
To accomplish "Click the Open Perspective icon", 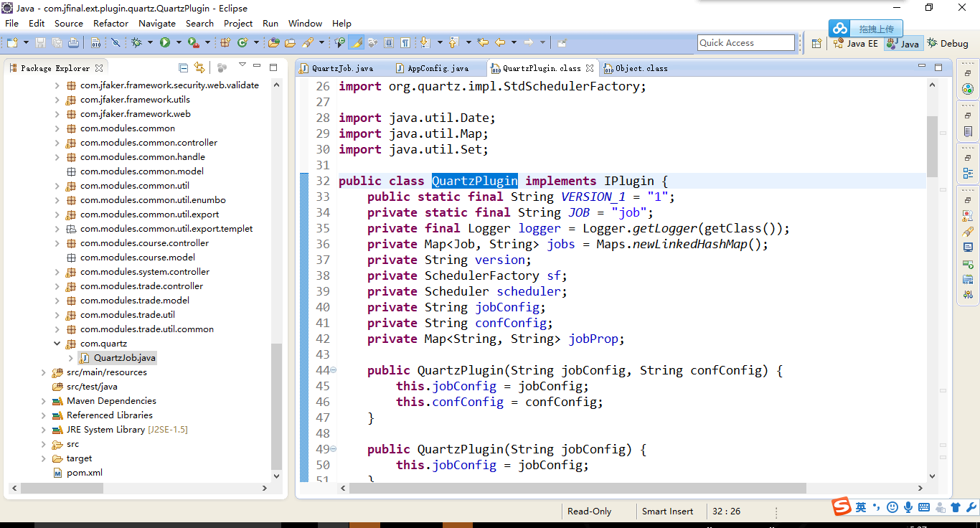I will point(816,44).
